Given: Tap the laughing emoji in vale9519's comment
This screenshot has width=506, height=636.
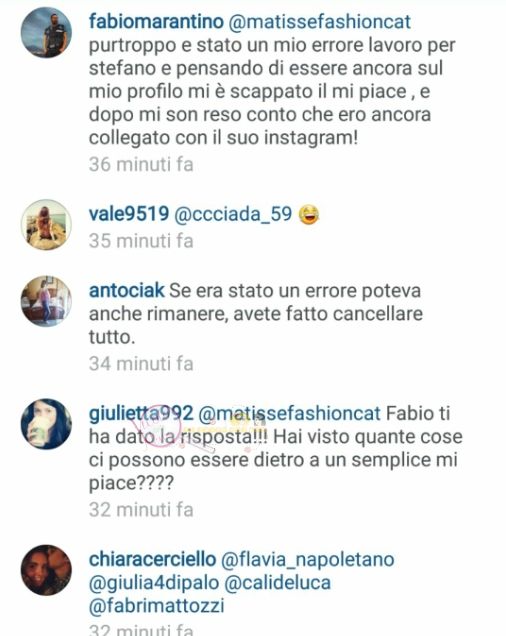Looking at the screenshot, I should coord(309,214).
